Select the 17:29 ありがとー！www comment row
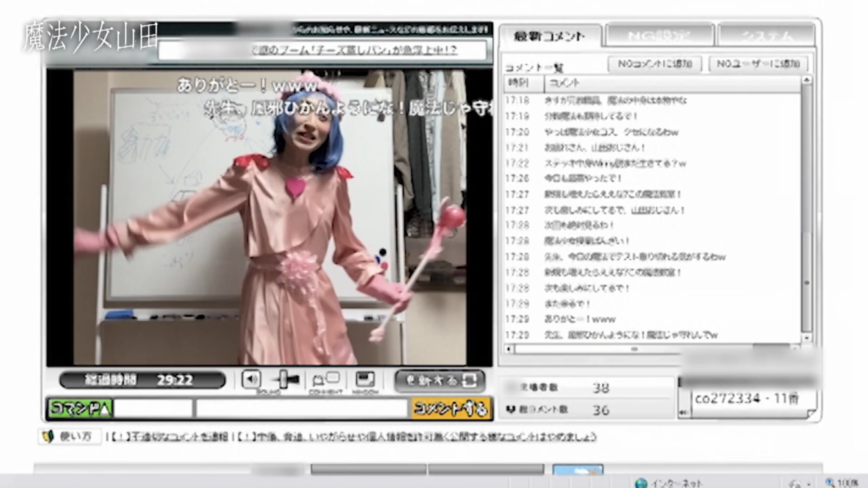The image size is (868, 488). point(581,319)
